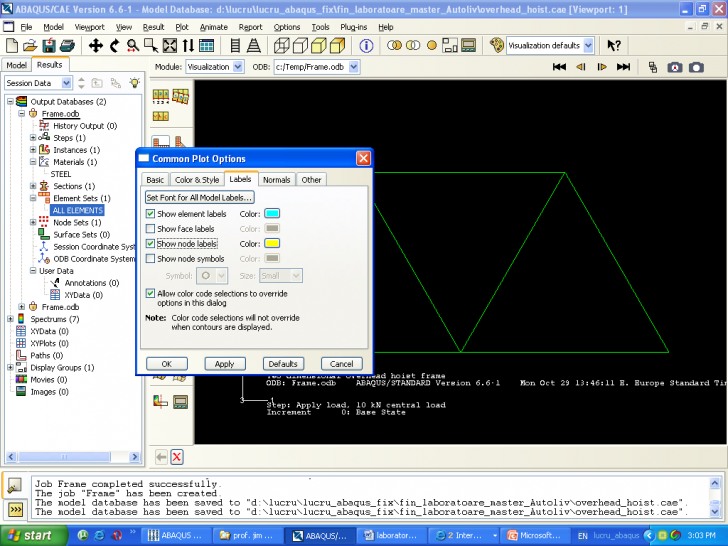Click the context help arrow icon
The height and width of the screenshot is (546, 728).
[614, 46]
